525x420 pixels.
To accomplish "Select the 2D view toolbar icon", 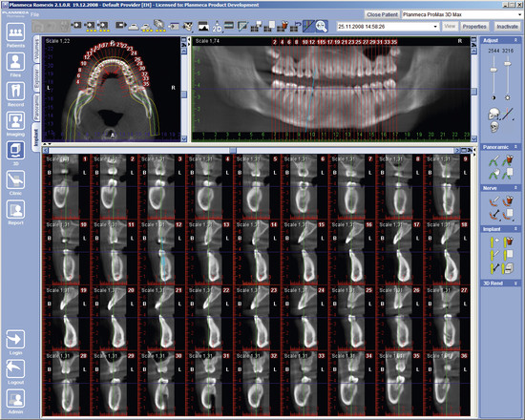I will (217, 27).
